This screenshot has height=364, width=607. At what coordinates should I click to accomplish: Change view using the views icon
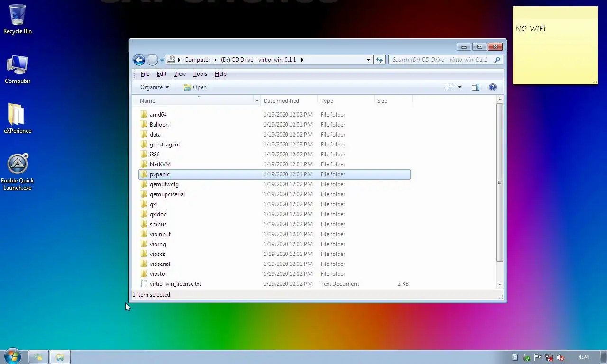point(450,87)
